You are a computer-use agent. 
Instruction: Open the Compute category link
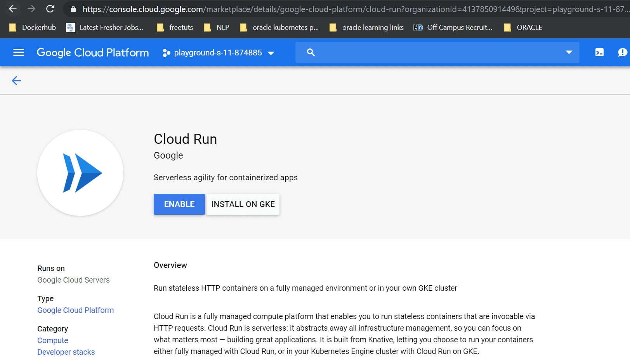click(x=52, y=340)
